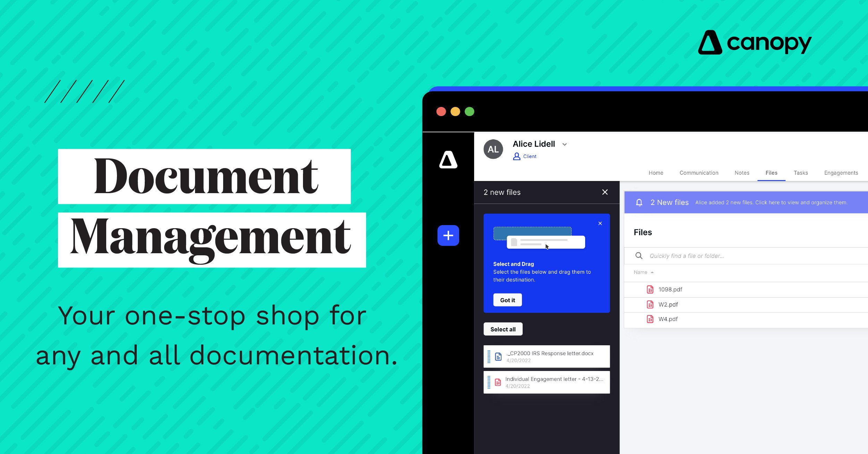Click the close X on the 2 new files popup
The width and height of the screenshot is (868, 454).
pos(605,192)
